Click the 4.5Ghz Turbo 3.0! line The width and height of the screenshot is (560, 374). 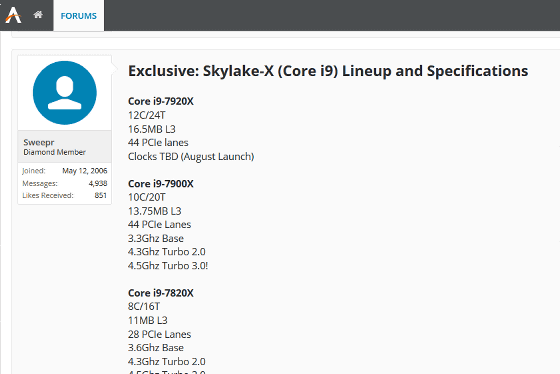pos(168,266)
